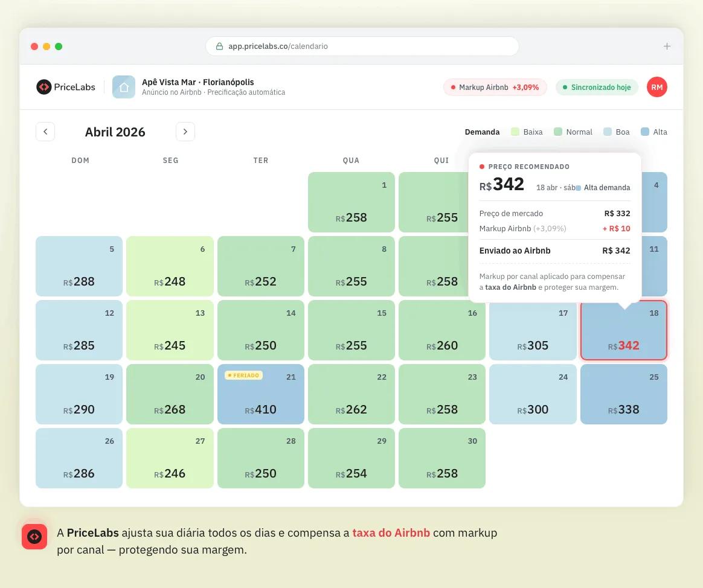The width and height of the screenshot is (703, 588).
Task: Select April 20 cell priced R$268
Action: (x=170, y=394)
